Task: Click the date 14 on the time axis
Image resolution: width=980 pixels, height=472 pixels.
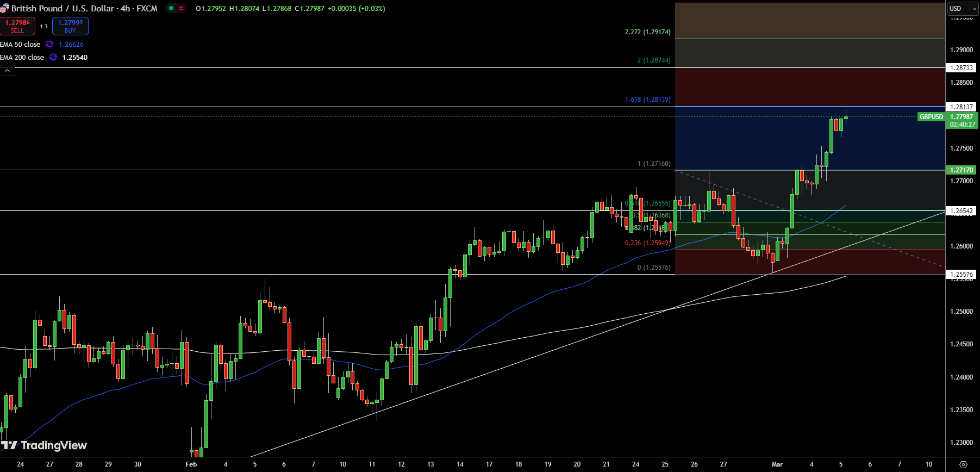Action: click(460, 464)
